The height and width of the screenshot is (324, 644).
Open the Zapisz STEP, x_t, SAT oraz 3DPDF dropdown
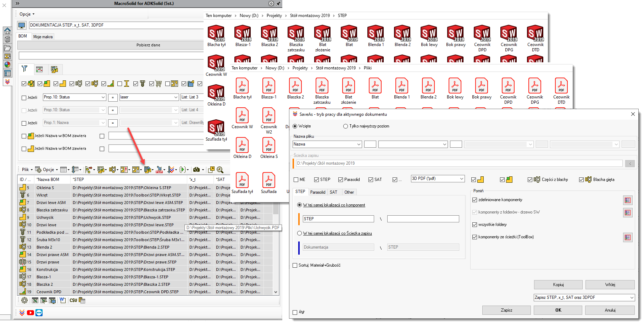coord(584,297)
